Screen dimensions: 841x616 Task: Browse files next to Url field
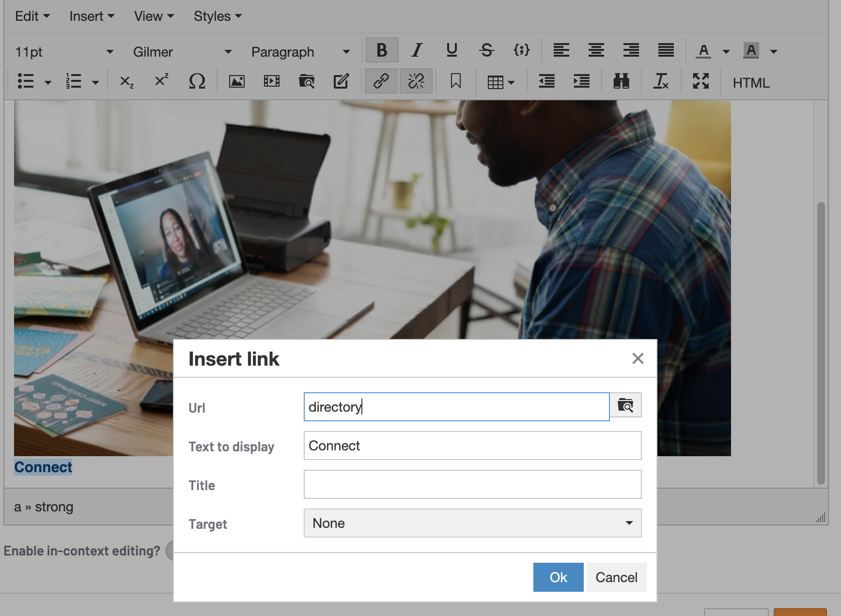625,405
